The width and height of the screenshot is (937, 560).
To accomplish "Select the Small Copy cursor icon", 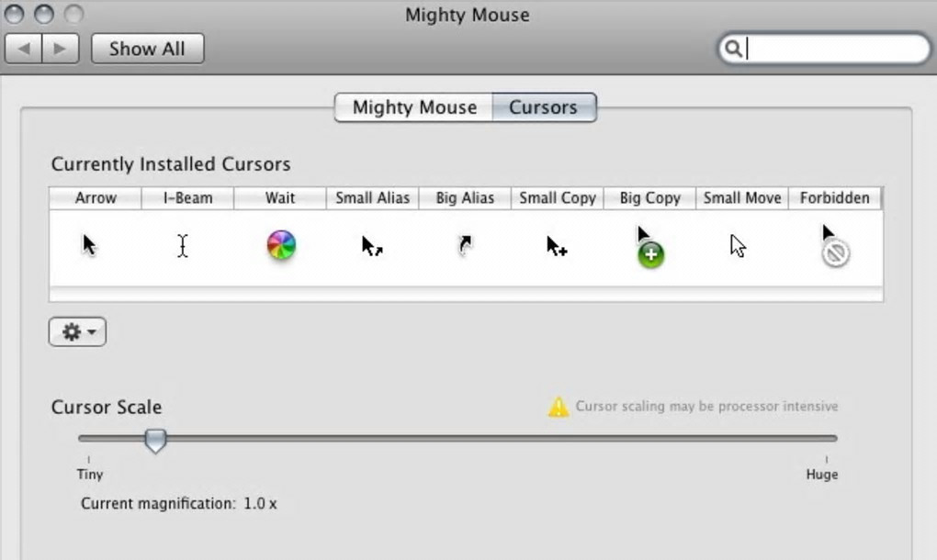I will [x=556, y=246].
